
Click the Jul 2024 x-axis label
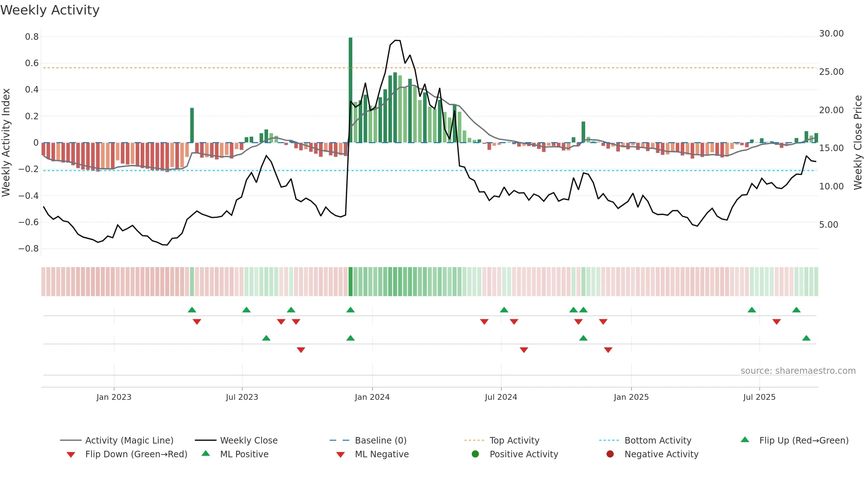pos(501,397)
